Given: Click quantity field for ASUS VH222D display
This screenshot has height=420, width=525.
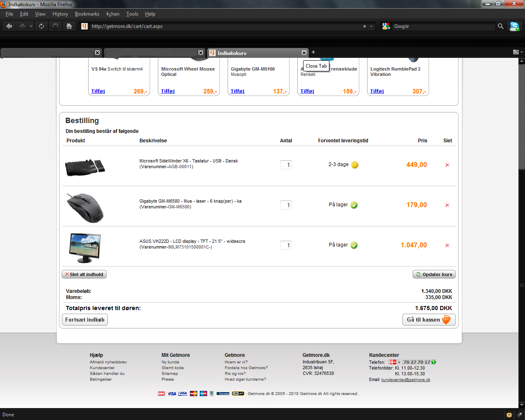Looking at the screenshot, I should tap(286, 245).
